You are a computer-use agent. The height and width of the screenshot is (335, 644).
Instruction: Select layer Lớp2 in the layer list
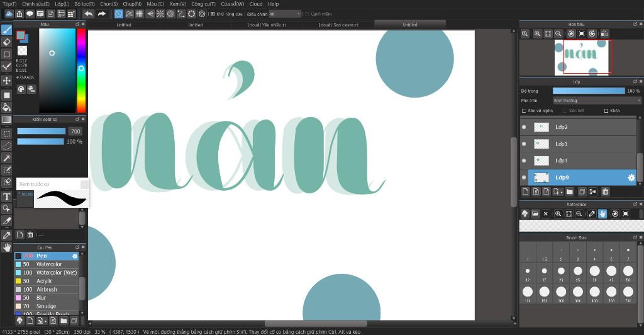pos(579,127)
